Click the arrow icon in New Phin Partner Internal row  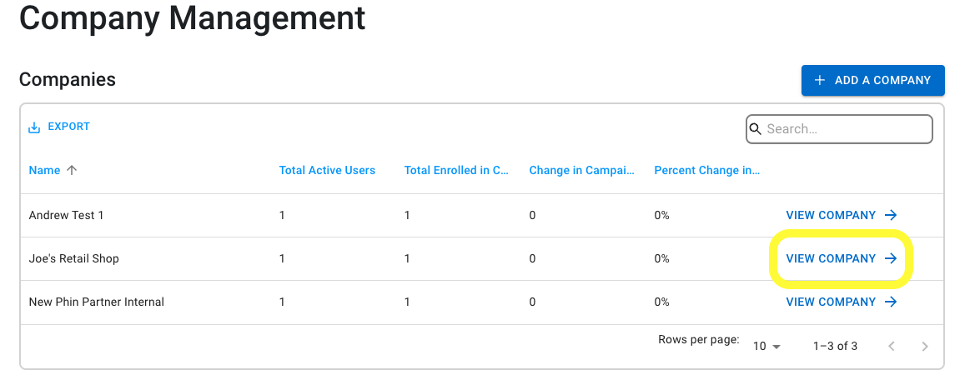pyautogui.click(x=892, y=302)
